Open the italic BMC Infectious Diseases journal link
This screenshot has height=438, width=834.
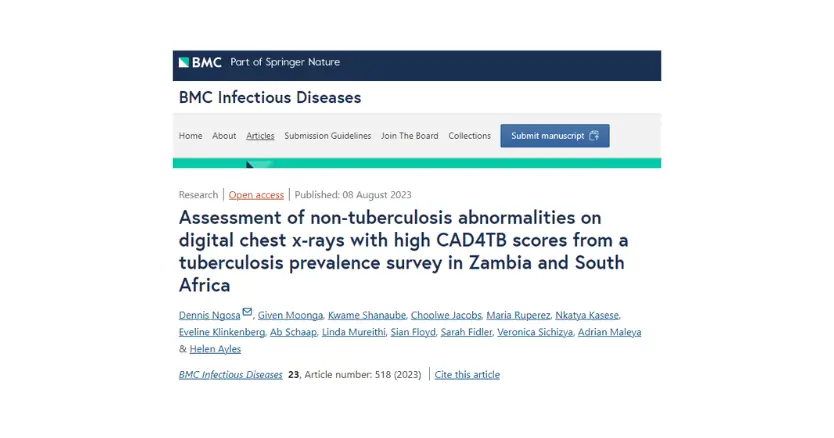pos(230,375)
